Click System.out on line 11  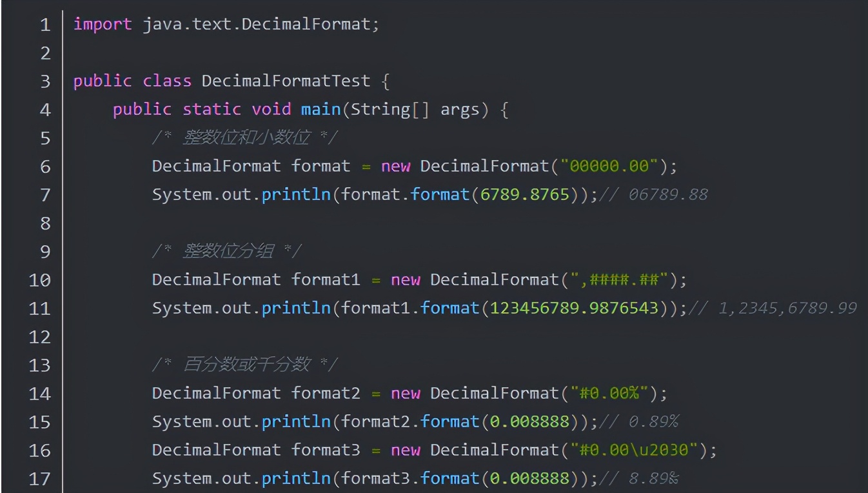tap(202, 308)
